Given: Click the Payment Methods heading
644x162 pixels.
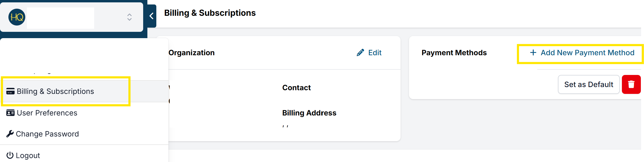Looking at the screenshot, I should click(454, 53).
